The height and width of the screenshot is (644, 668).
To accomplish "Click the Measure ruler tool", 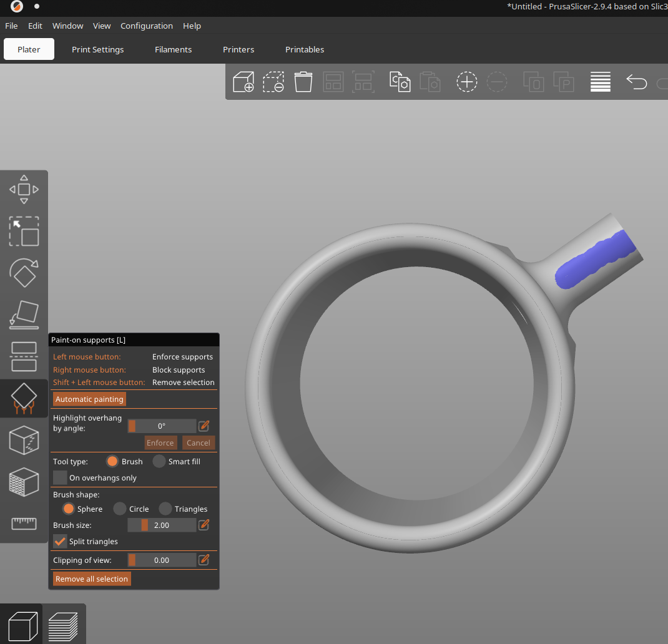I will click(x=24, y=523).
